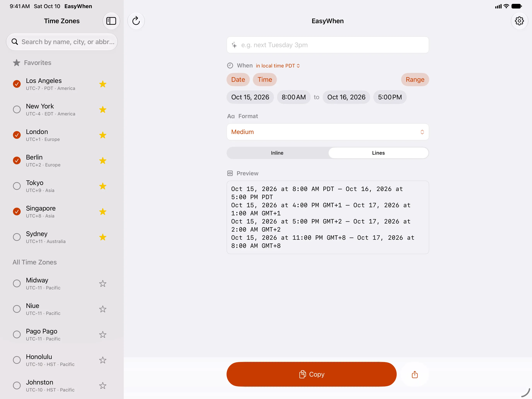This screenshot has height=399, width=532.
Task: Open the local time PDT selector
Action: [x=278, y=66]
